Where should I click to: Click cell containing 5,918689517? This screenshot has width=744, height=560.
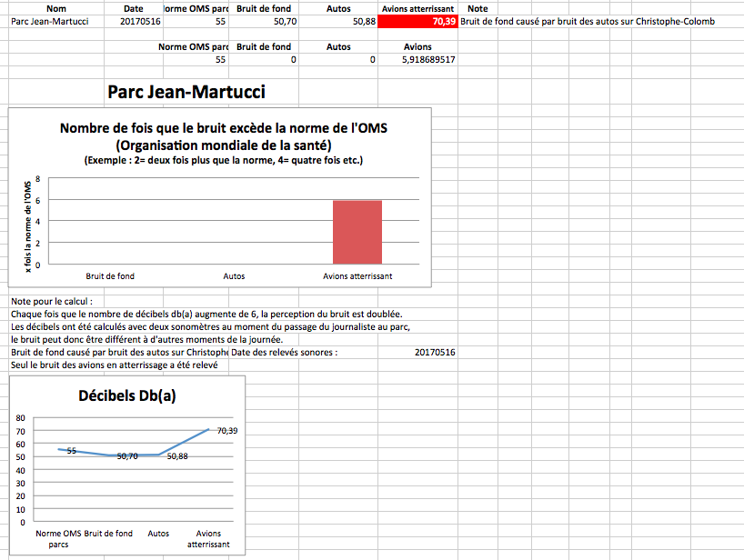pos(417,59)
